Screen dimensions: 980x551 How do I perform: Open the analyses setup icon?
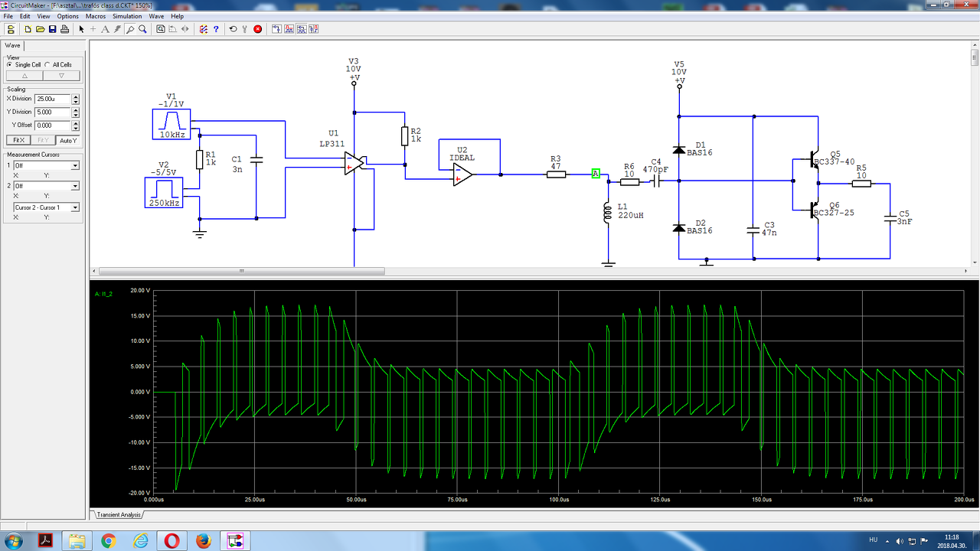coord(204,29)
